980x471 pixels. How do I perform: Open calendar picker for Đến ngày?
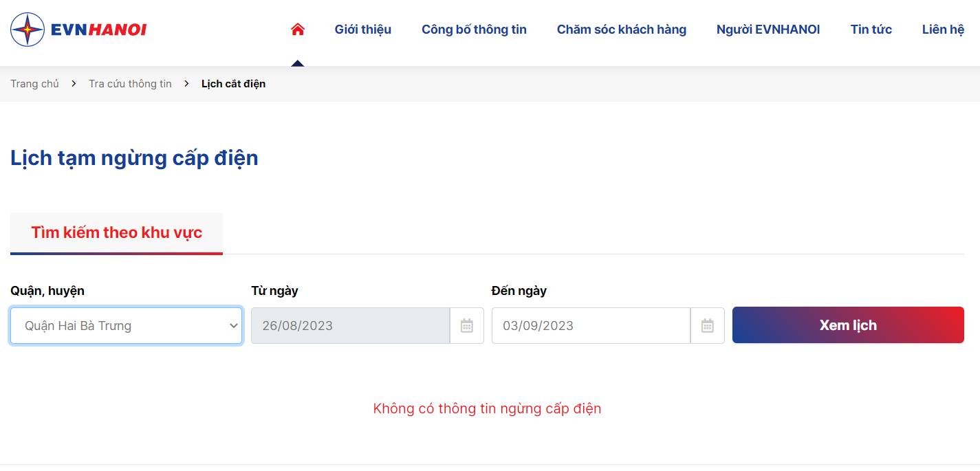pyautogui.click(x=708, y=326)
